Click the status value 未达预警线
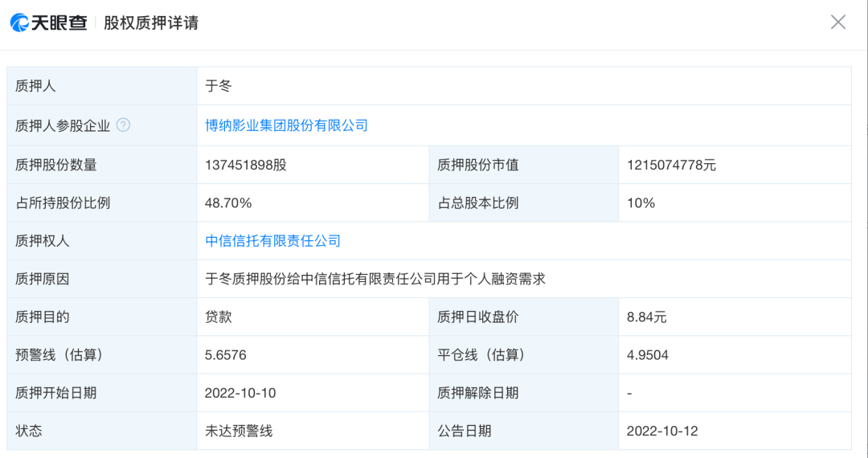This screenshot has width=868, height=458. tap(239, 431)
